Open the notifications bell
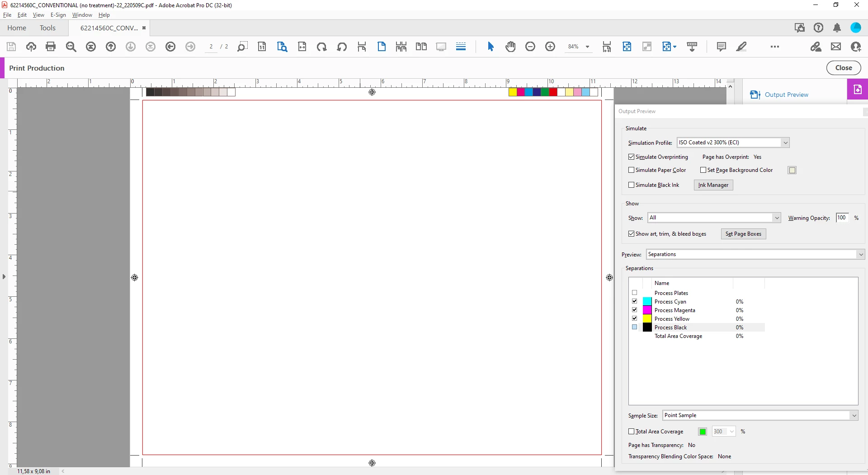Screen dimensions: 868x475 (x=837, y=28)
